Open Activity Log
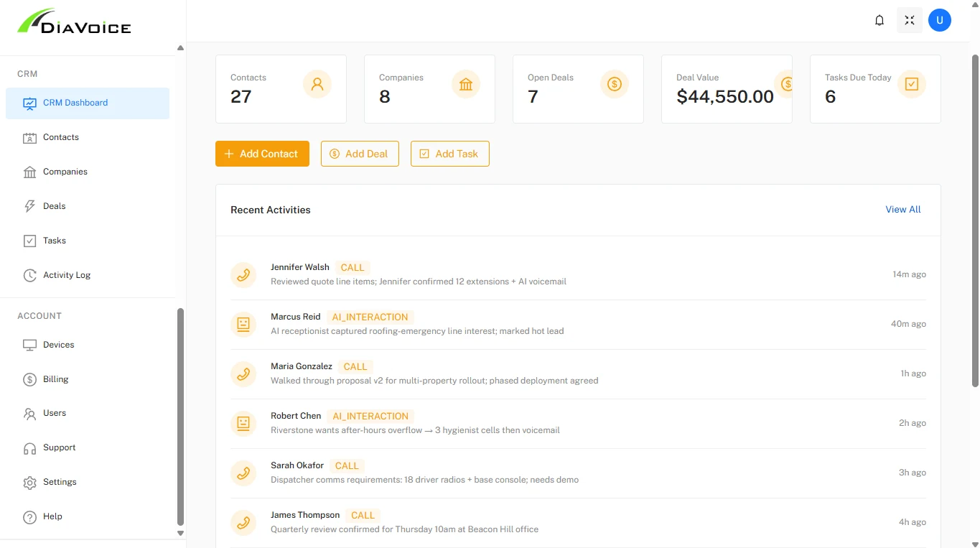Viewport: 980px width, 548px height. click(x=88, y=276)
